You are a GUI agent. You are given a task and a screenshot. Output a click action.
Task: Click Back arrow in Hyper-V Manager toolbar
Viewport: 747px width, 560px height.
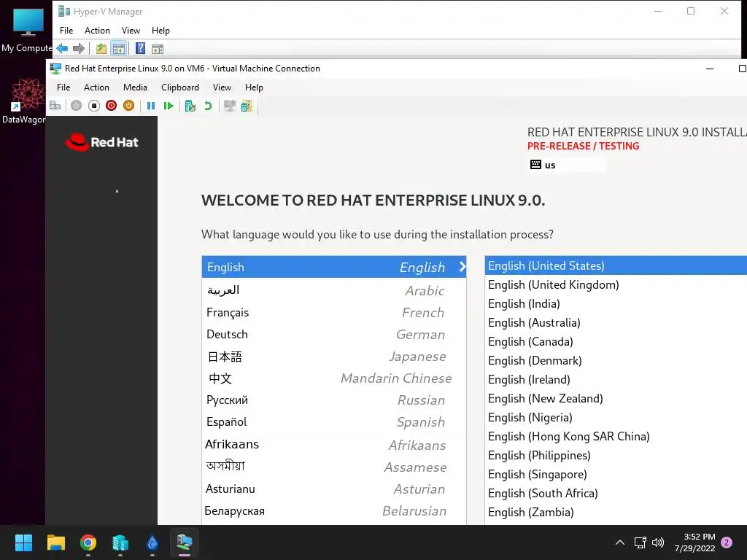click(62, 49)
